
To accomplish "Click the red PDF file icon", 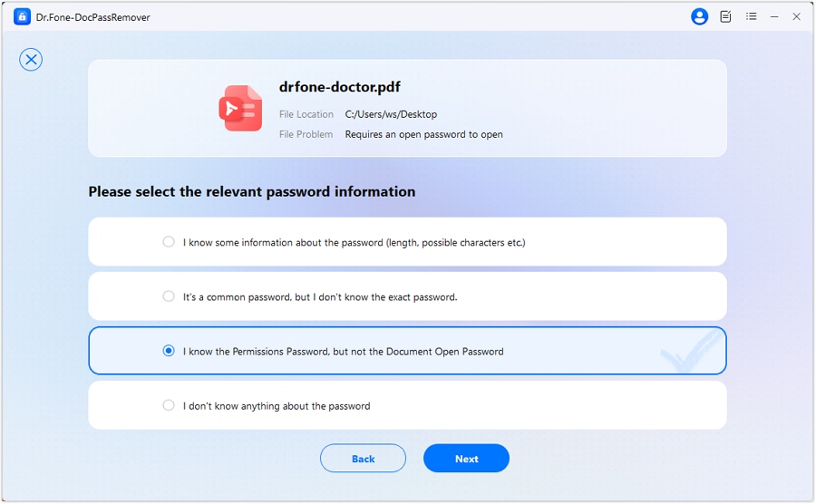I will 240,109.
